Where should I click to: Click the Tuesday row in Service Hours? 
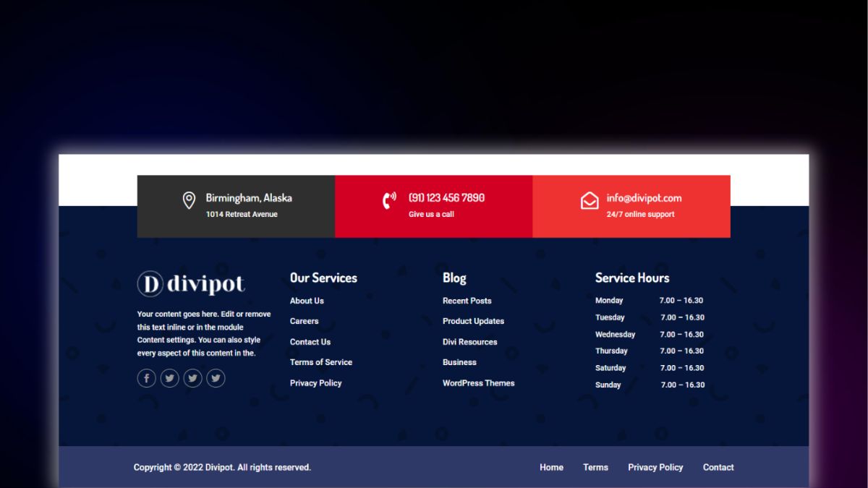click(x=650, y=317)
